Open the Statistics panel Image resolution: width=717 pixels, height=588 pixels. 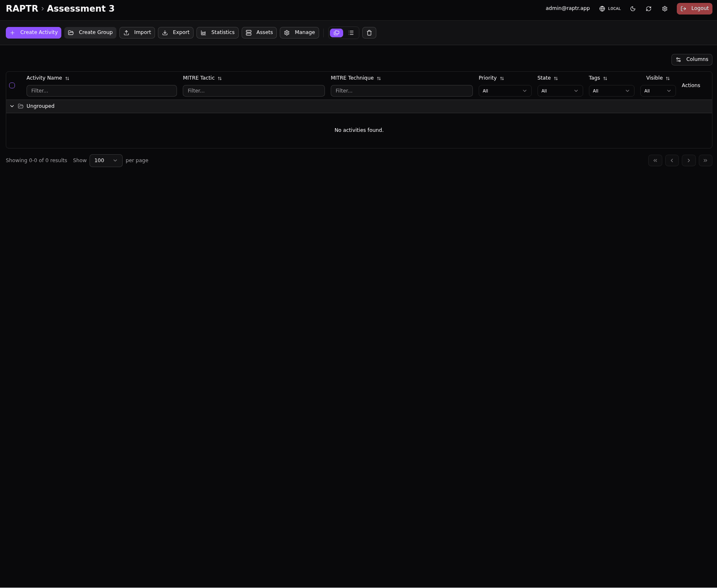(x=217, y=32)
